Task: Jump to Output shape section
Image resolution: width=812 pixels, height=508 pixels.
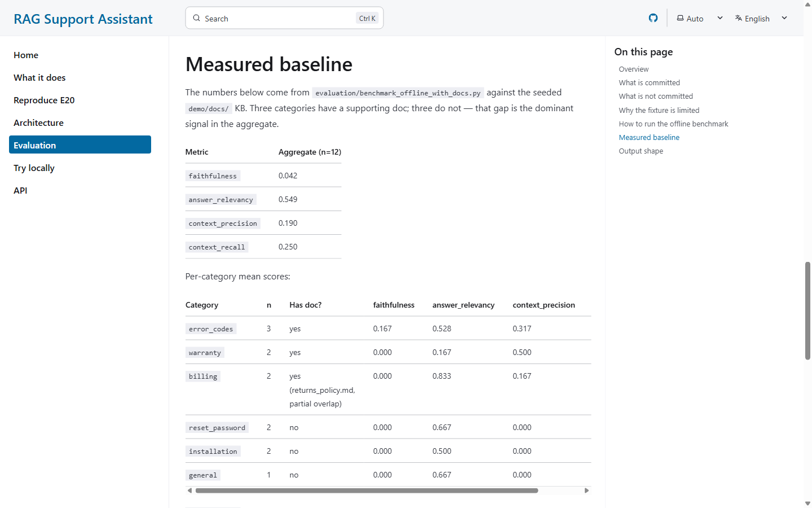Action: point(641,151)
